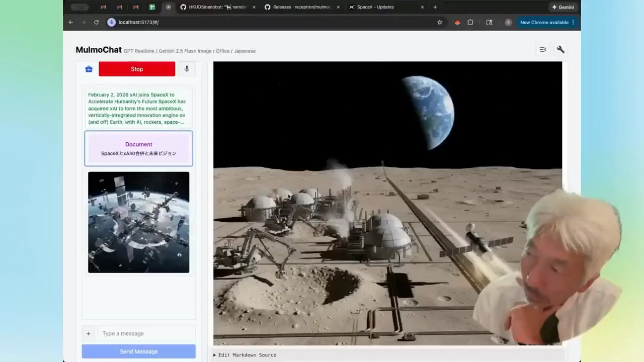Click the Send Message button
The width and height of the screenshot is (644, 362).
click(139, 351)
